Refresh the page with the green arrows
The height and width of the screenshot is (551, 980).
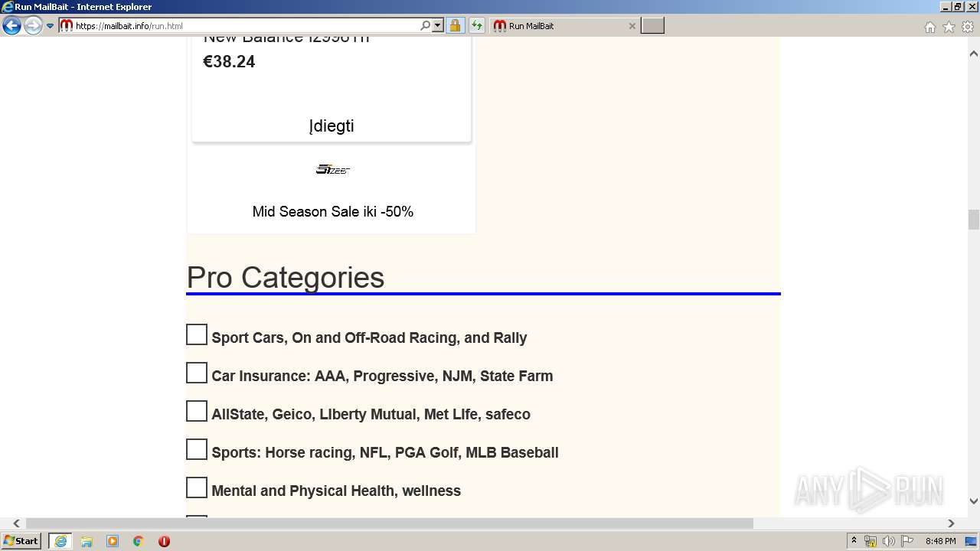[477, 26]
